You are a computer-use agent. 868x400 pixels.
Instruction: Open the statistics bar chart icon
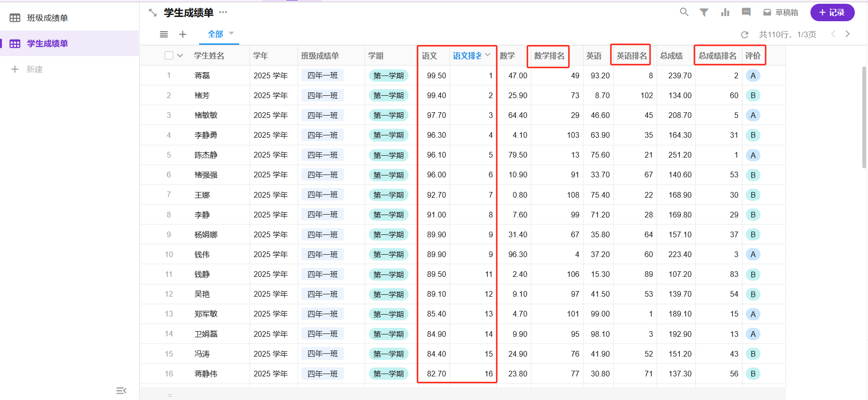tap(725, 12)
